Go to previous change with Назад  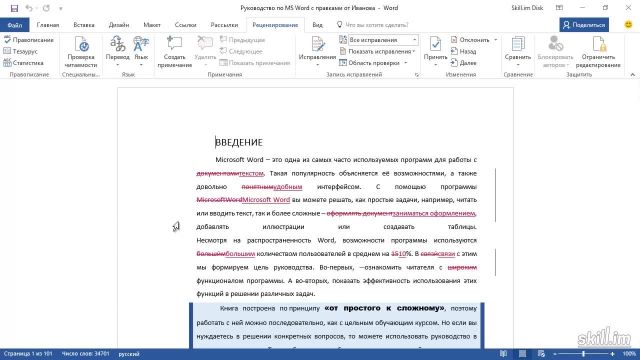click(x=463, y=51)
